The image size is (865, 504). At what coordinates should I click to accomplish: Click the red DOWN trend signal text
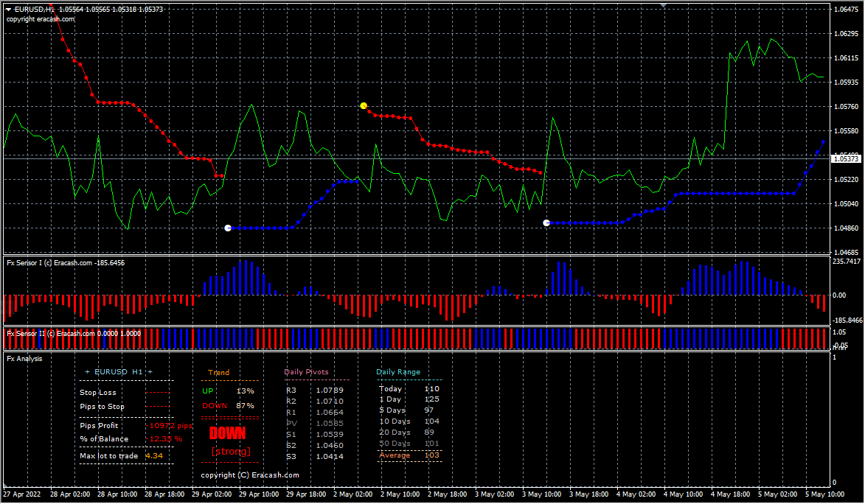click(x=227, y=433)
